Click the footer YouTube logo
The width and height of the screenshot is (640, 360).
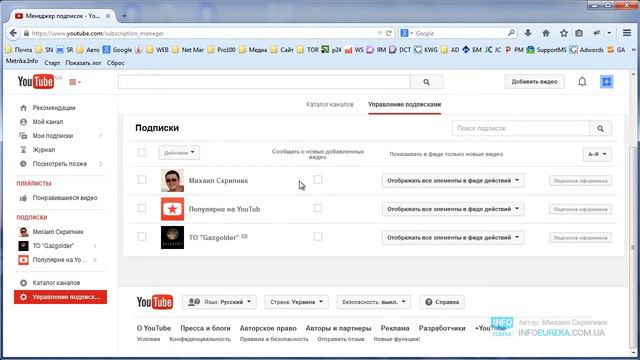tap(155, 302)
